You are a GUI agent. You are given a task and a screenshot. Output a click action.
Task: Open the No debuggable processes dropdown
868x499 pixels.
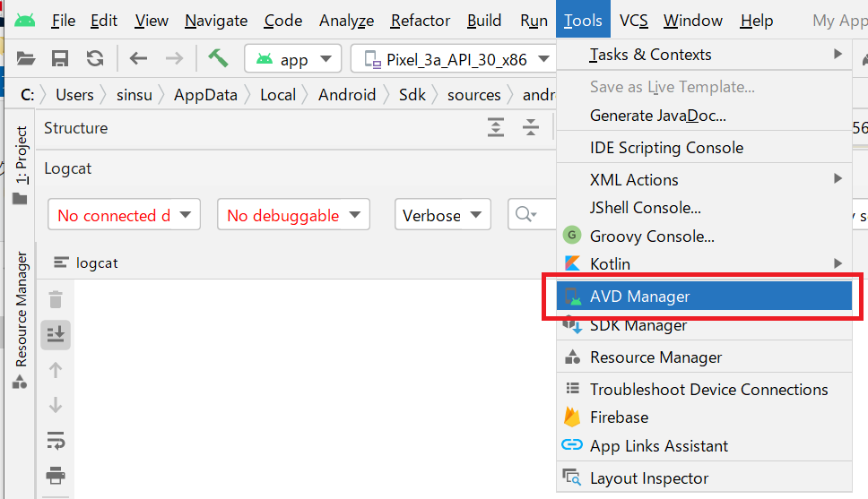(293, 214)
